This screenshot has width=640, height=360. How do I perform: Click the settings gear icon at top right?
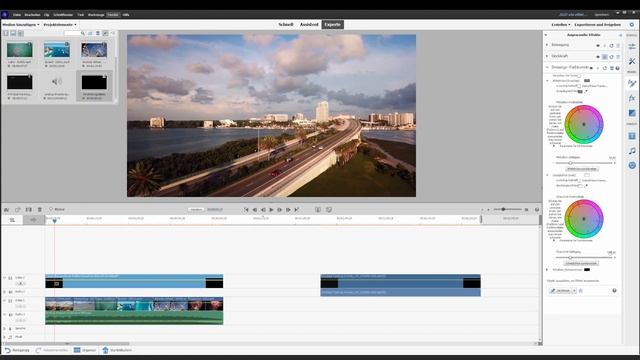click(631, 24)
